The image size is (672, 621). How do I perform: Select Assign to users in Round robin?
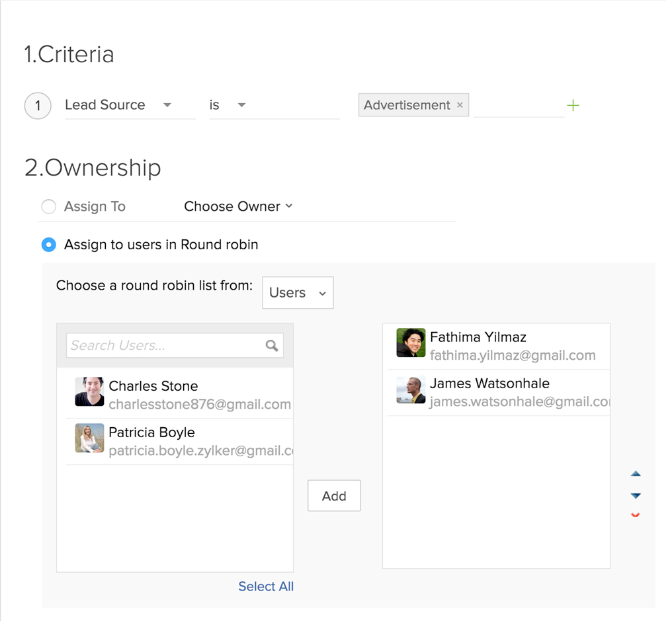coord(48,245)
